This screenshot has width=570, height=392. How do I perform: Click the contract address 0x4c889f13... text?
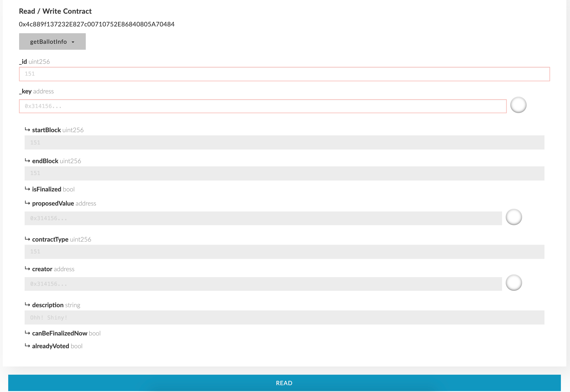96,24
